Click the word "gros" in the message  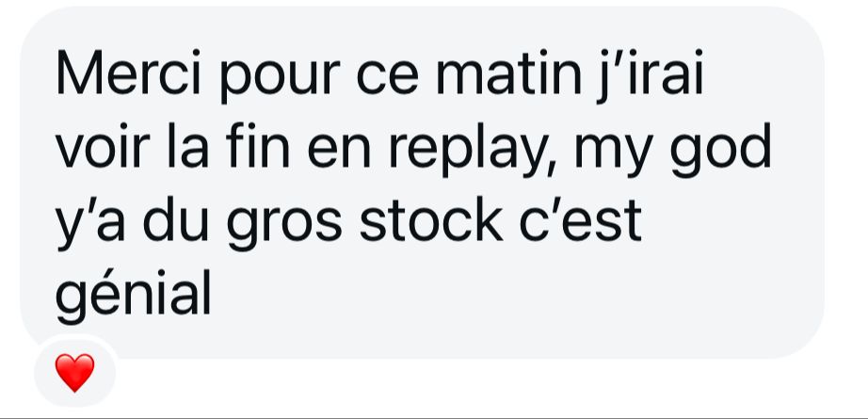click(x=284, y=224)
